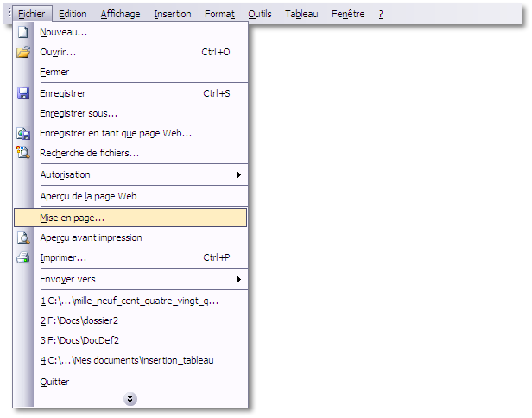Open the Fichier menu

(32, 14)
